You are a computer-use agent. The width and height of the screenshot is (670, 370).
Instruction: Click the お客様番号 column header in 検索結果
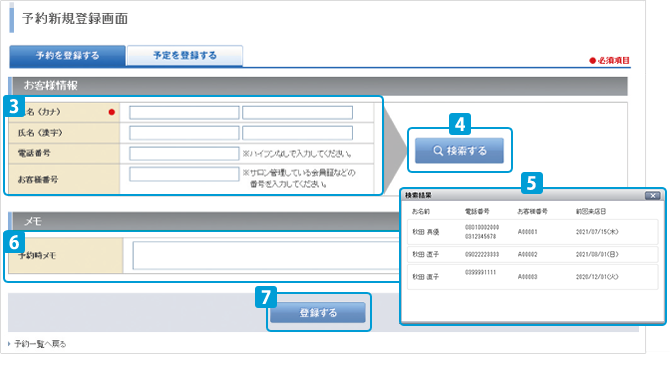coord(532,211)
